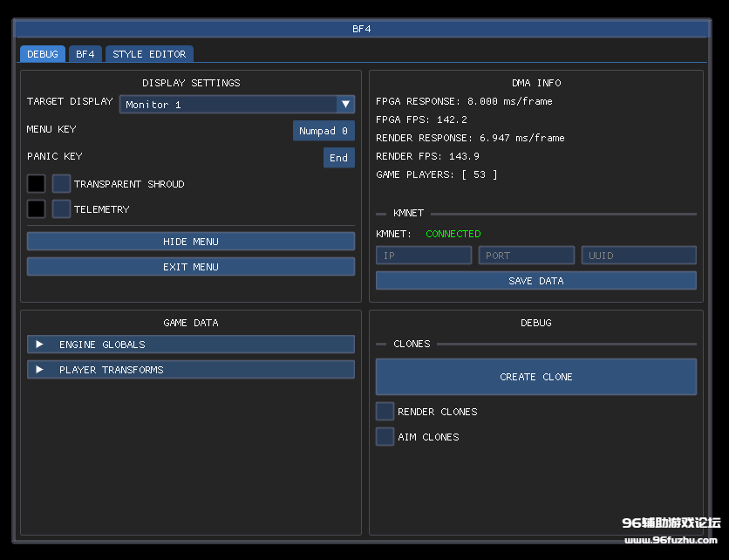Viewport: 729px width, 560px height.
Task: Change the Panic Key End binding
Action: pos(338,158)
